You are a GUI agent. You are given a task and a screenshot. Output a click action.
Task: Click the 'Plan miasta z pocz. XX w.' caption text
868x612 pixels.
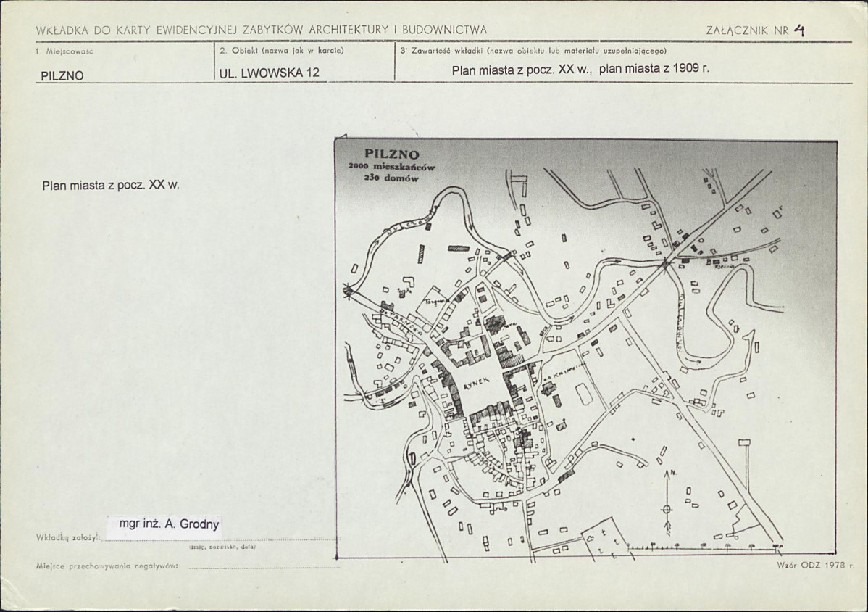(x=111, y=186)
